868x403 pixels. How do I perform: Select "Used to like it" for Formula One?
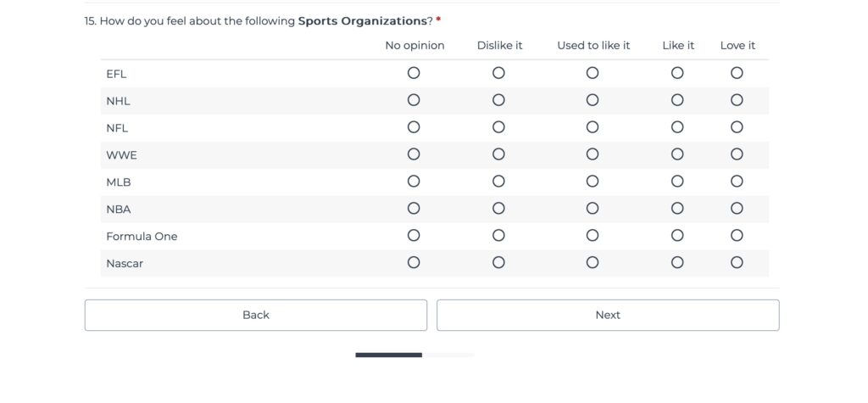[x=593, y=236]
